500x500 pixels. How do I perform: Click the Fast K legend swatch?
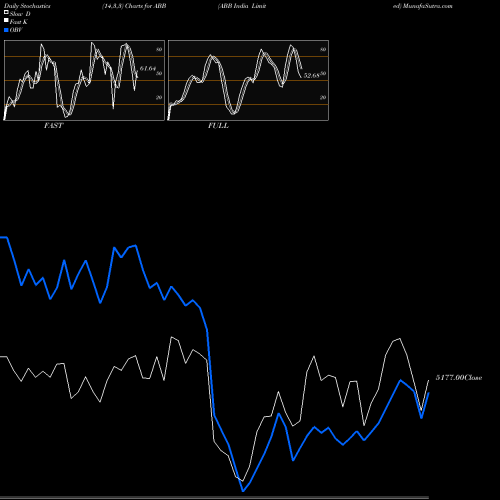6,21
